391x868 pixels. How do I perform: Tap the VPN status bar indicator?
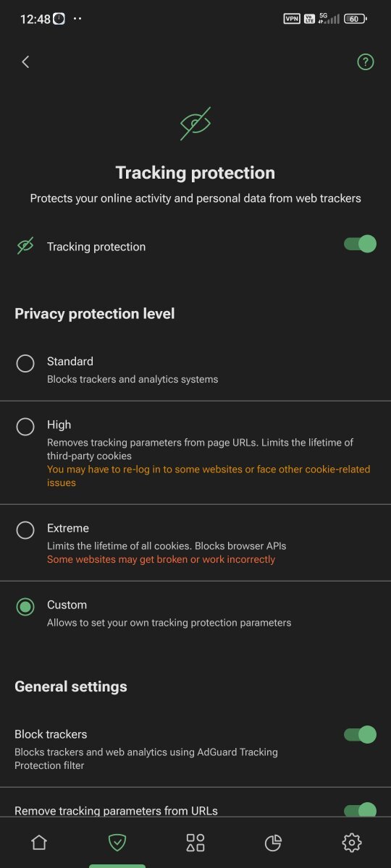point(291,19)
